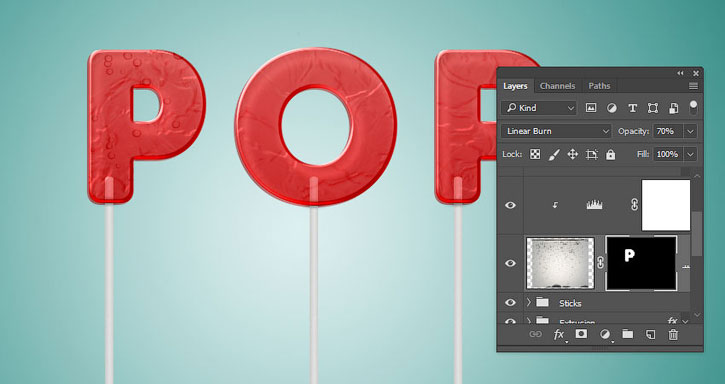Create new fill or adjustment layer
The image size is (725, 384).
coord(605,334)
